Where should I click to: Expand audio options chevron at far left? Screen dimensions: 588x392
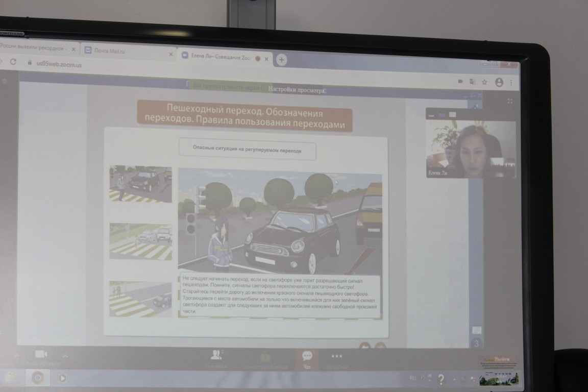[x=17, y=355]
